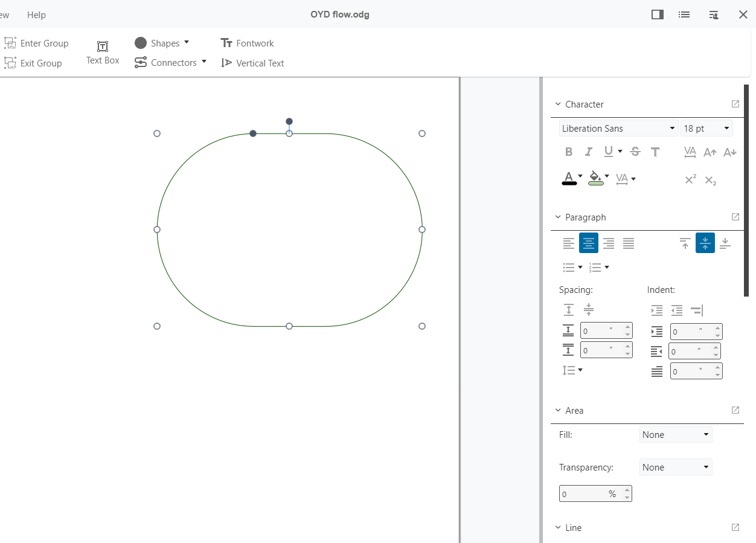Apply Subscript formatting
Image resolution: width=756 pixels, height=543 pixels.
pos(711,181)
